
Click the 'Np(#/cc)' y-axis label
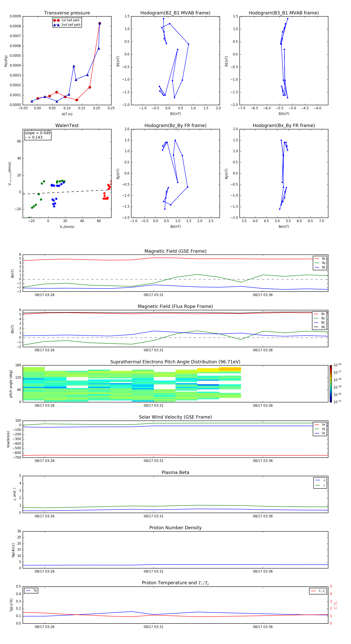coord(13,550)
